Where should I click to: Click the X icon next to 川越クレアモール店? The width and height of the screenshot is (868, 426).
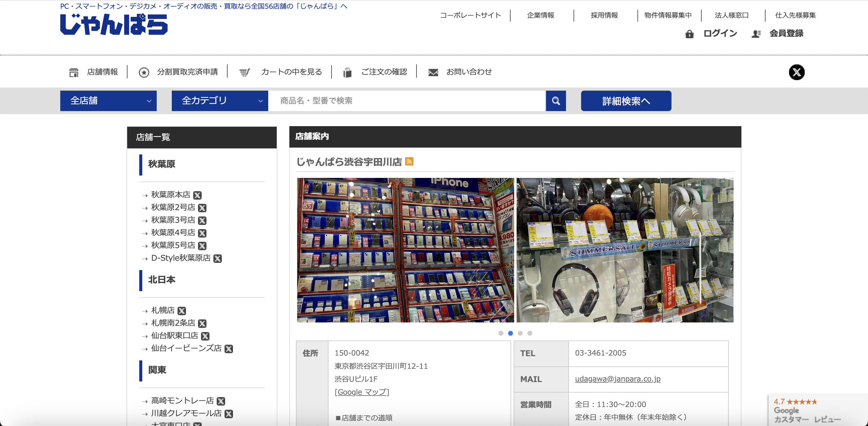[x=229, y=414]
